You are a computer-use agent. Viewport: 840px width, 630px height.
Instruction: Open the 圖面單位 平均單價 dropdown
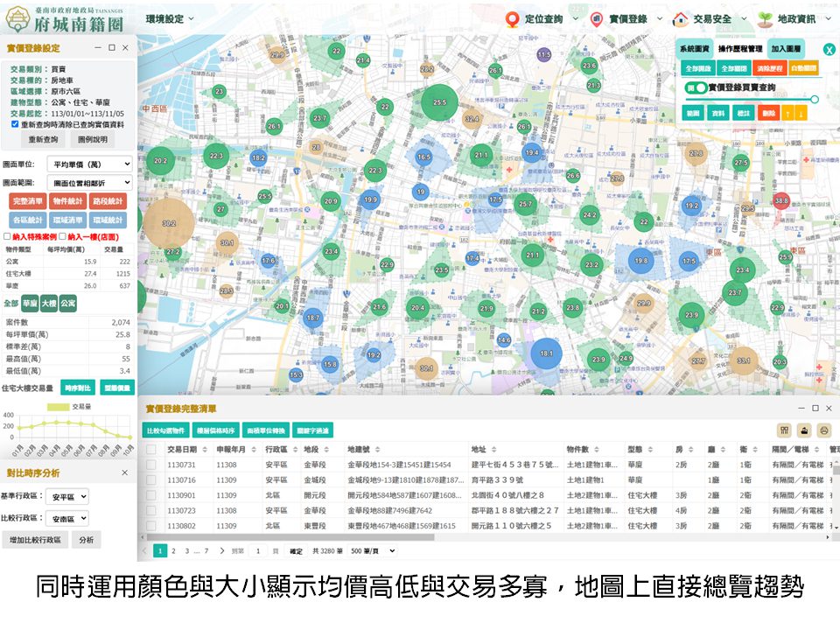pos(92,164)
